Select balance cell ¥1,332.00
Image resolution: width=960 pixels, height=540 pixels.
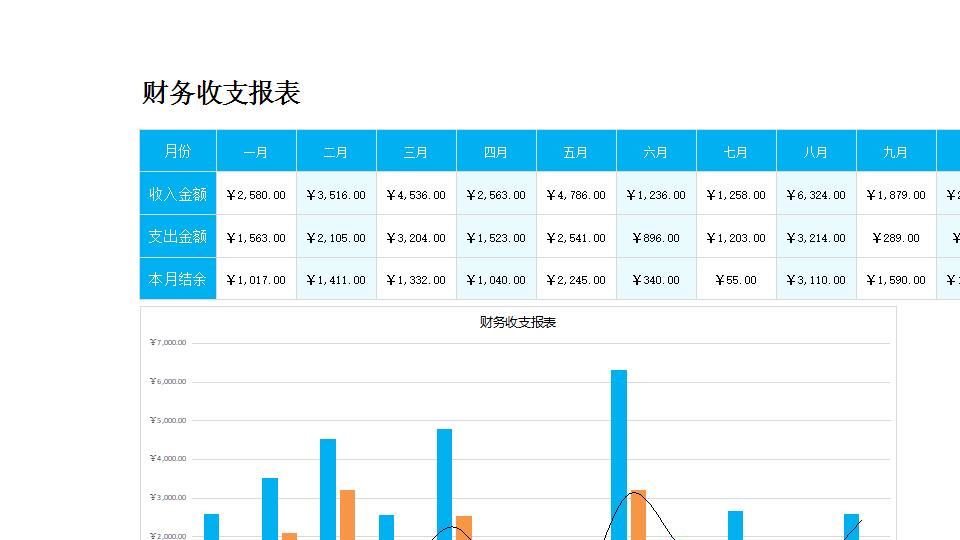(x=416, y=279)
